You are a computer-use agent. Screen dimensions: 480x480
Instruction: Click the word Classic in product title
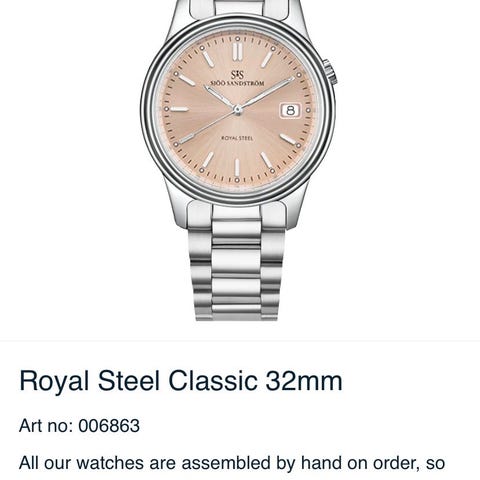(213, 380)
